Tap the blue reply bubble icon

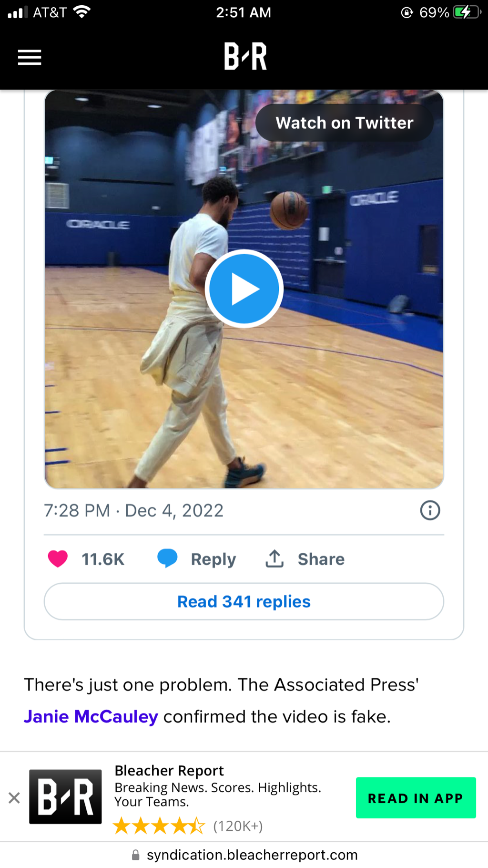point(167,558)
